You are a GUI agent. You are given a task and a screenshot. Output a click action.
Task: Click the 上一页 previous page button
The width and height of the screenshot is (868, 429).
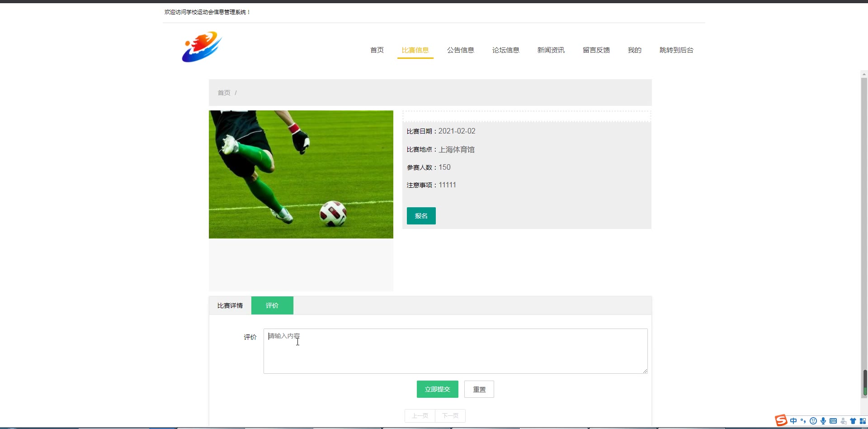coord(420,415)
